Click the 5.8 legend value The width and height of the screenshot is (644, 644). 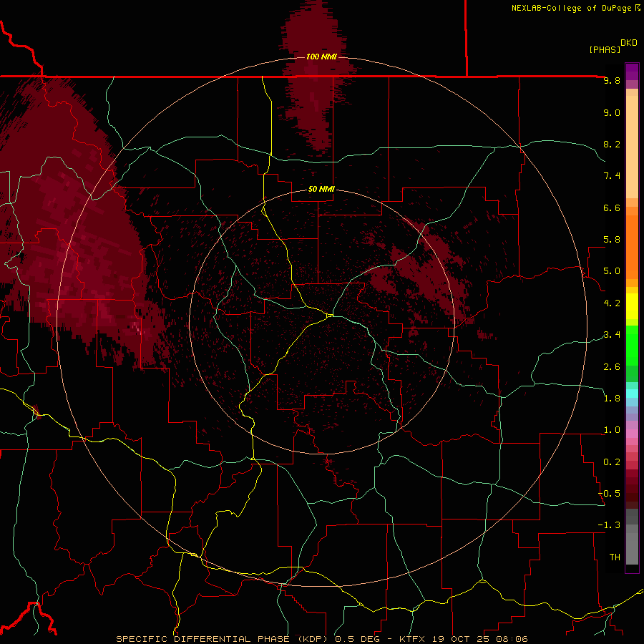click(612, 240)
